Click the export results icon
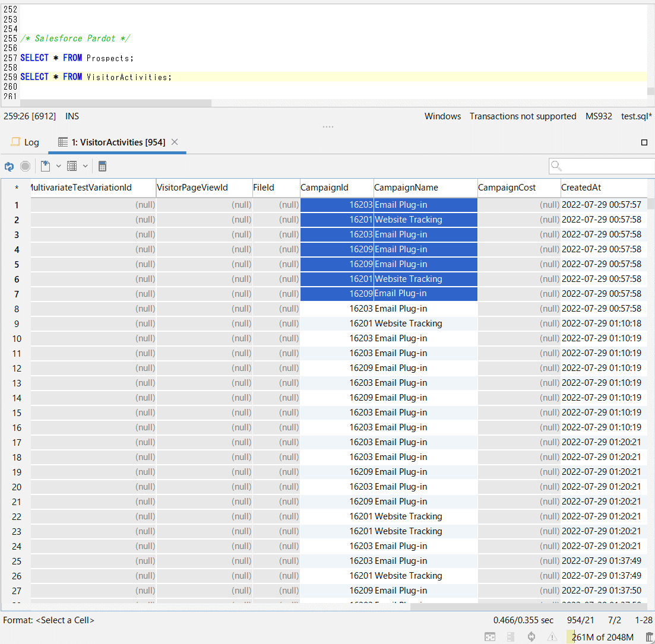This screenshot has height=644, width=655. 45,166
